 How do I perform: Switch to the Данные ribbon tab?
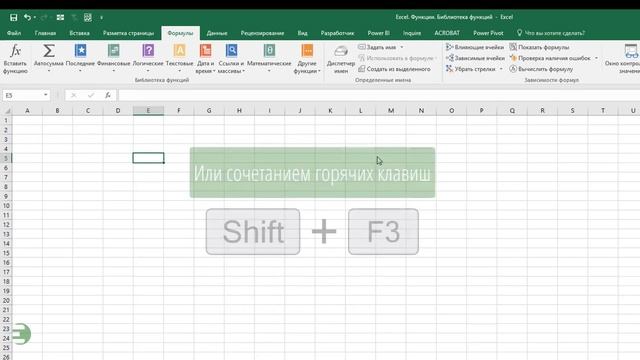coord(217,33)
